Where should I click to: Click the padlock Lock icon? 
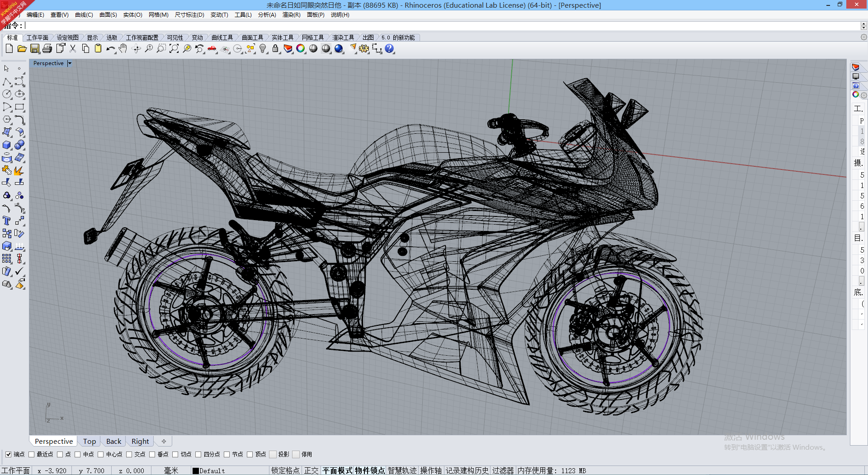tap(275, 48)
